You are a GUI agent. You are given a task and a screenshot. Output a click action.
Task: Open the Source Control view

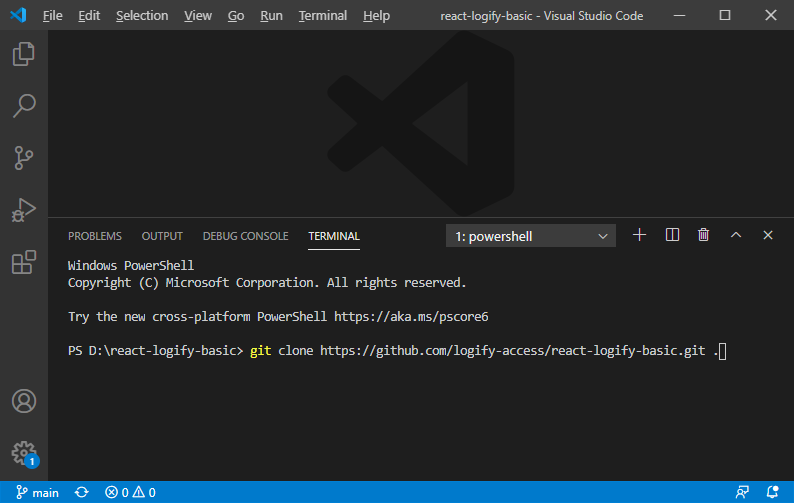[24, 158]
